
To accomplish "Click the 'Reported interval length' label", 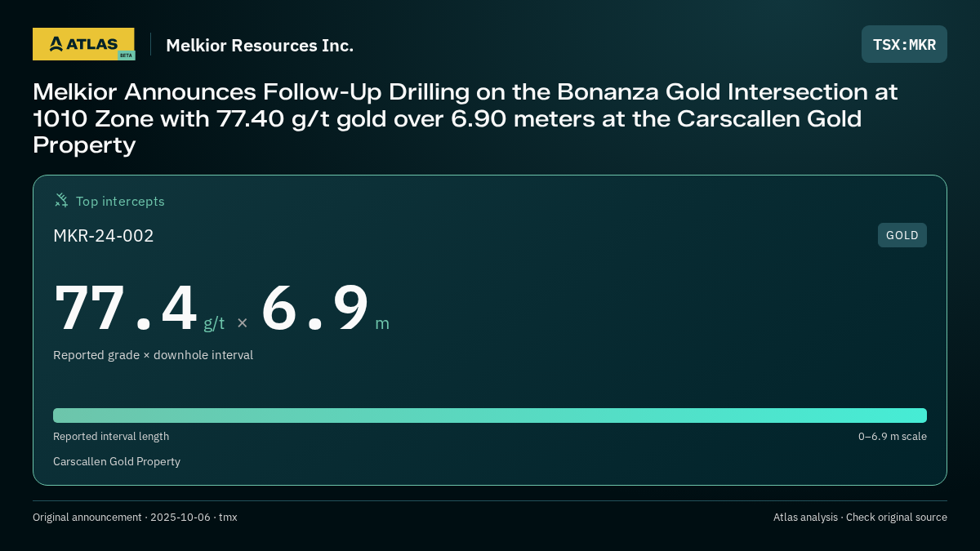I will click(x=111, y=437).
